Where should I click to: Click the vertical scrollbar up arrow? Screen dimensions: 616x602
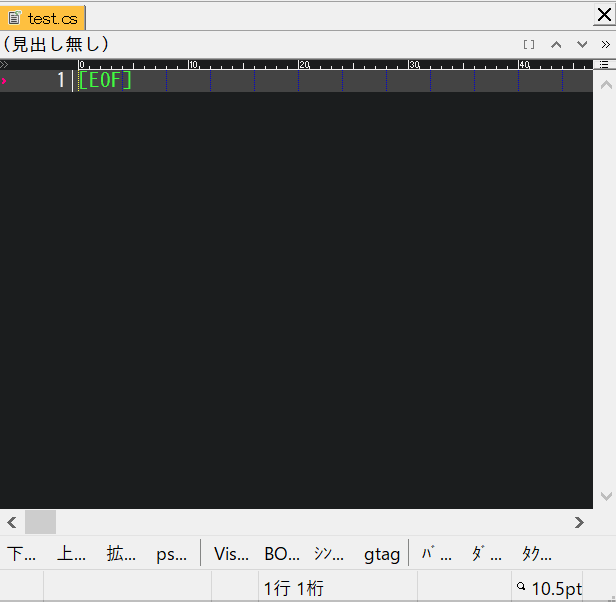pos(606,84)
